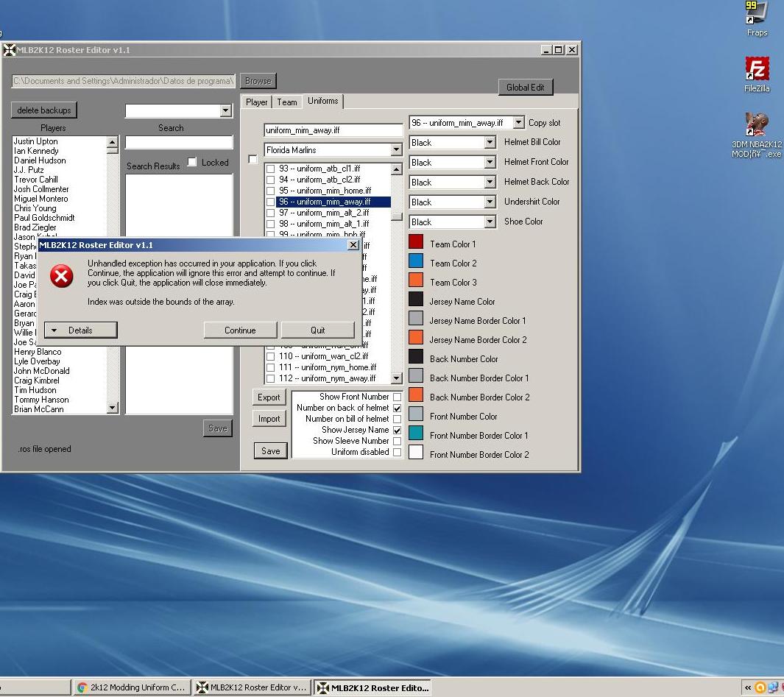
Task: Toggle checkbox left of the Florida Marlins dropdown
Action: coord(253,160)
